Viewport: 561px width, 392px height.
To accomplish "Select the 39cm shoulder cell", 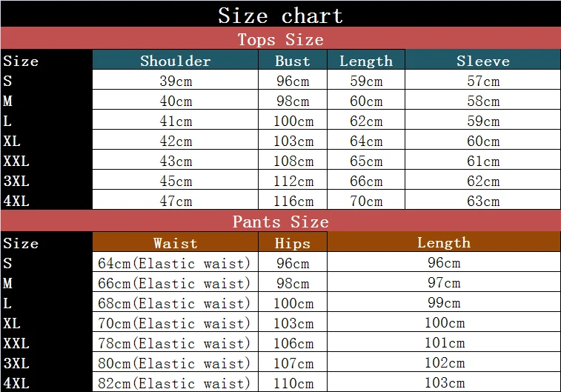I will pyautogui.click(x=176, y=82).
